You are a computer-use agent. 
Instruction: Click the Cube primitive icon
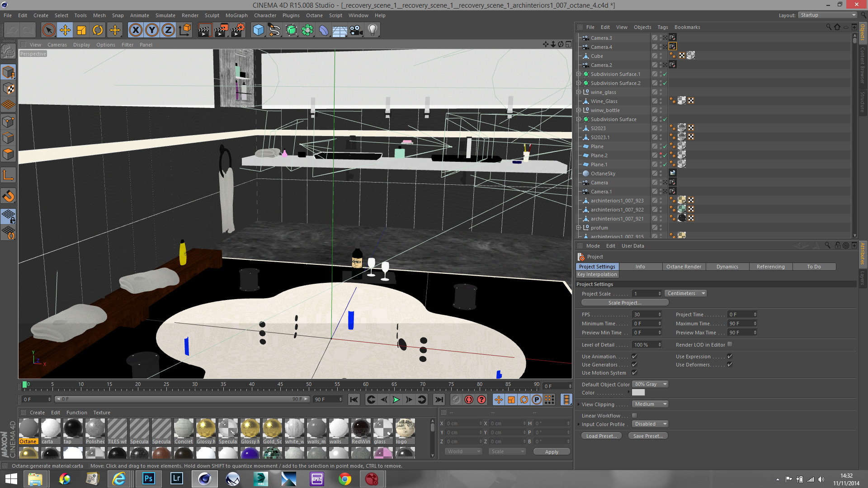(258, 30)
